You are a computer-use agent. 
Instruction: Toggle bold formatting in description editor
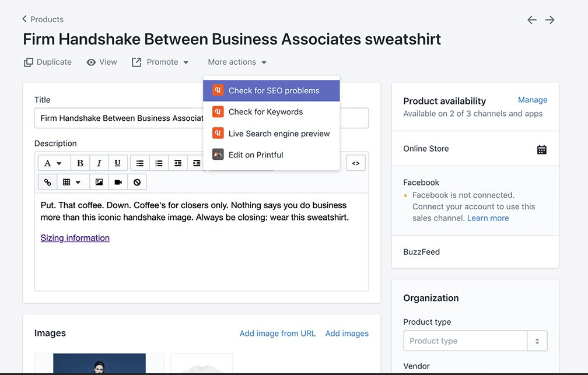pos(80,163)
